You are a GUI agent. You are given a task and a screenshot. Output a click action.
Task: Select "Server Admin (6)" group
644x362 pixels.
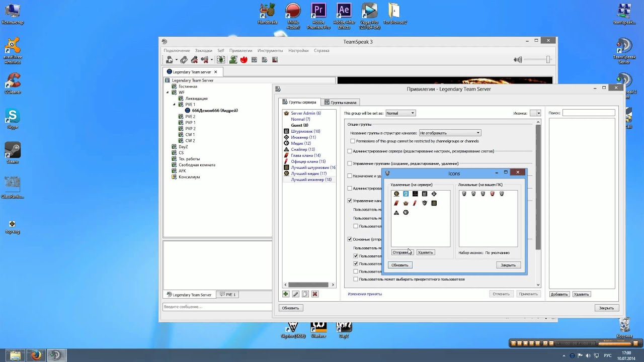306,113
